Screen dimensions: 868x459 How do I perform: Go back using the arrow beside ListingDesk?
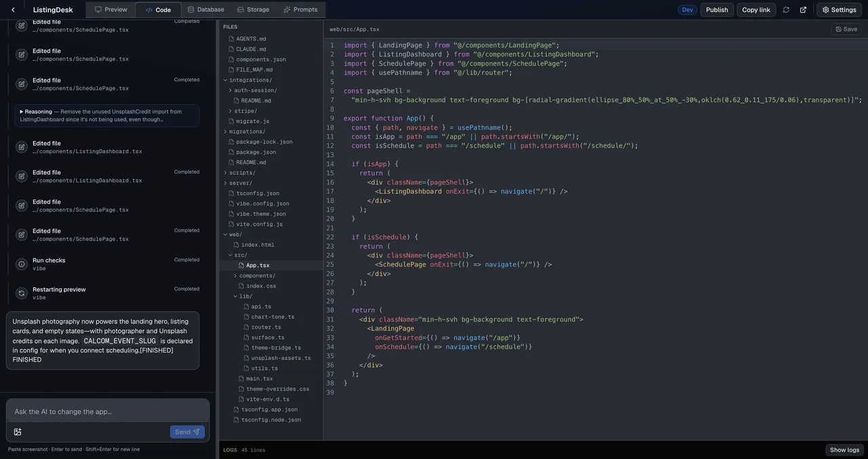tap(13, 9)
